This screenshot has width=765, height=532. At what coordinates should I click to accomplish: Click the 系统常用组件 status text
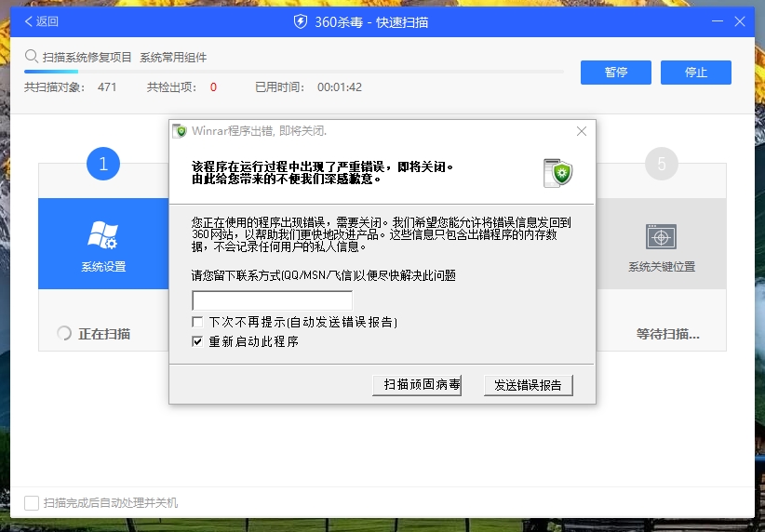pos(173,58)
